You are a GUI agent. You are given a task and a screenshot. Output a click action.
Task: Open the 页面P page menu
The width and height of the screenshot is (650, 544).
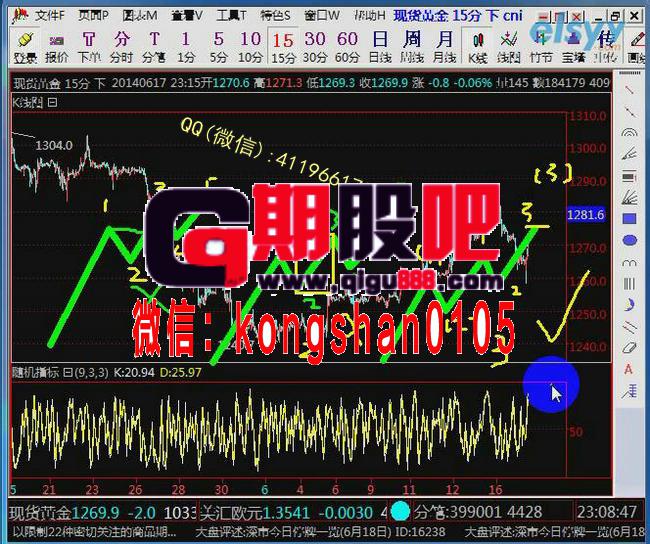point(93,16)
